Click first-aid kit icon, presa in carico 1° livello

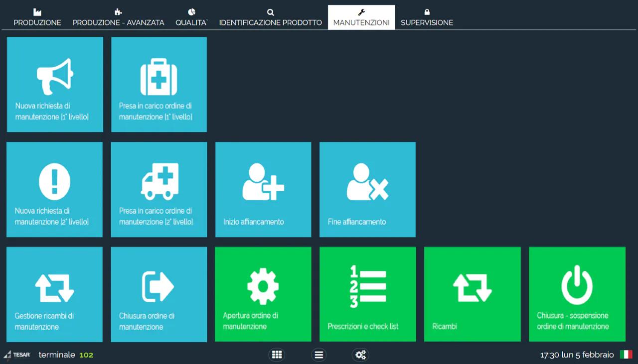159,77
